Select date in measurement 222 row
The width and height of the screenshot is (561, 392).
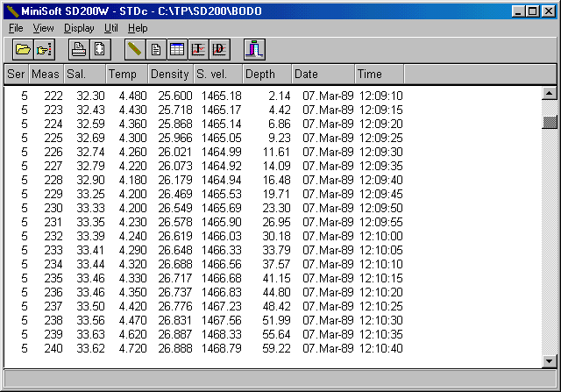point(328,96)
